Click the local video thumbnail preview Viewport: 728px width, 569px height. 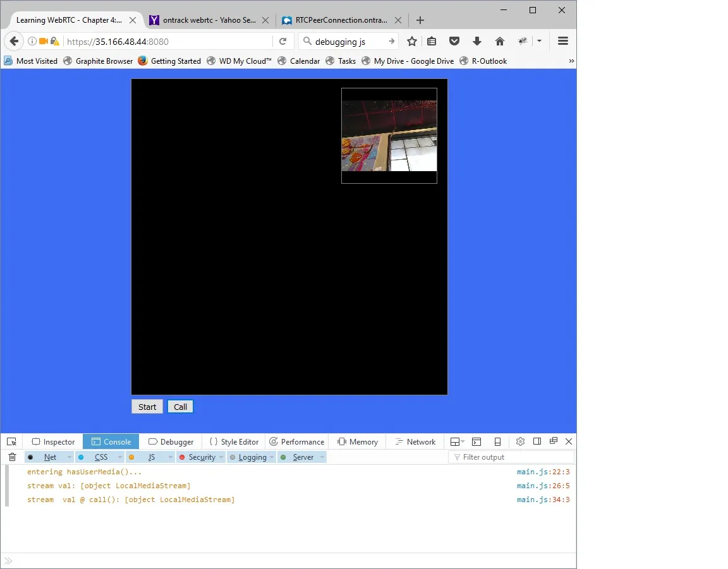tap(389, 136)
